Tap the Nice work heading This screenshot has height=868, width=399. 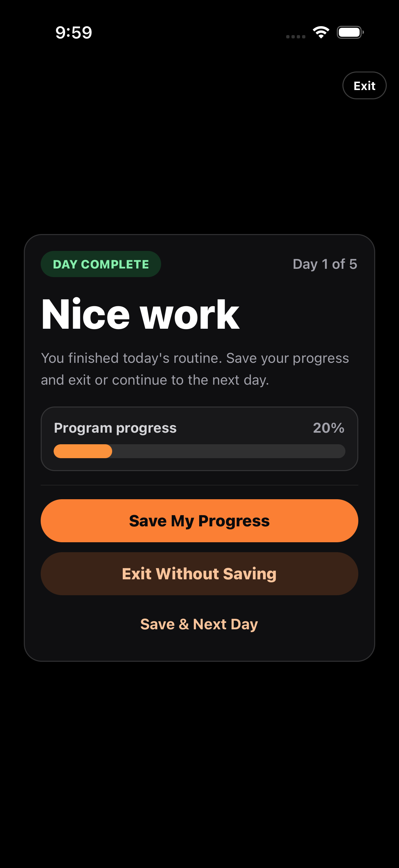140,314
